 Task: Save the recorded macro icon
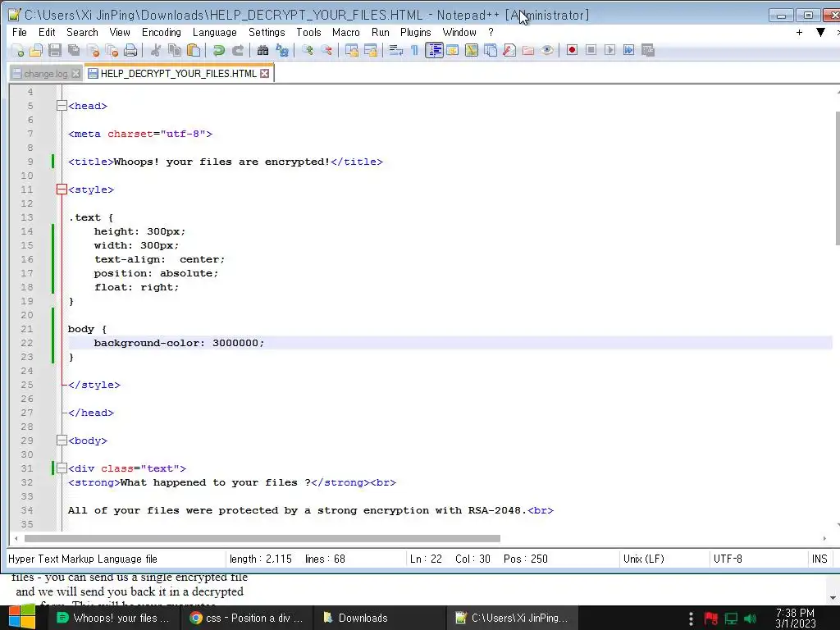(648, 50)
